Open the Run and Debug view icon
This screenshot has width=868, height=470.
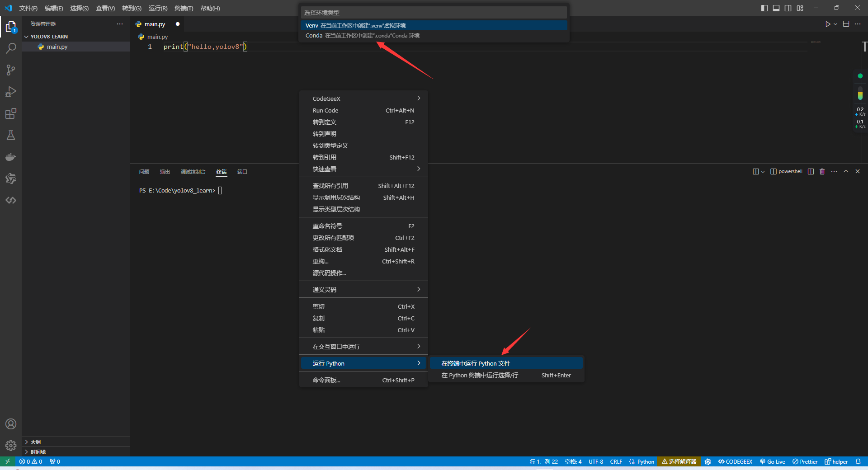click(11, 92)
